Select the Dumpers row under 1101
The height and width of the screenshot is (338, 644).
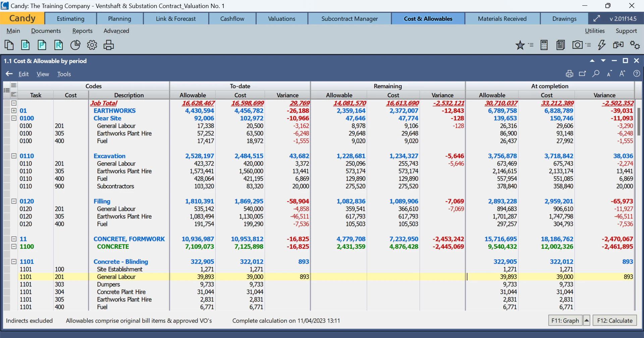click(x=108, y=284)
